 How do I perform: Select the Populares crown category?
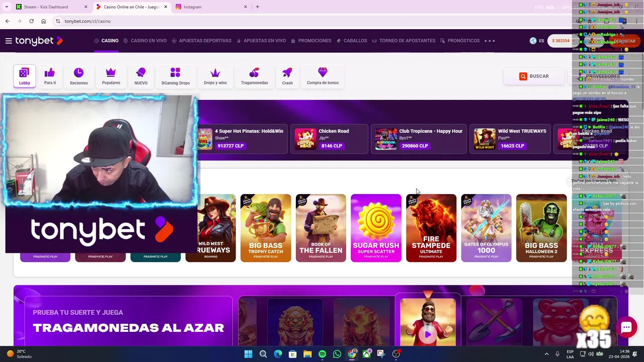point(111,76)
